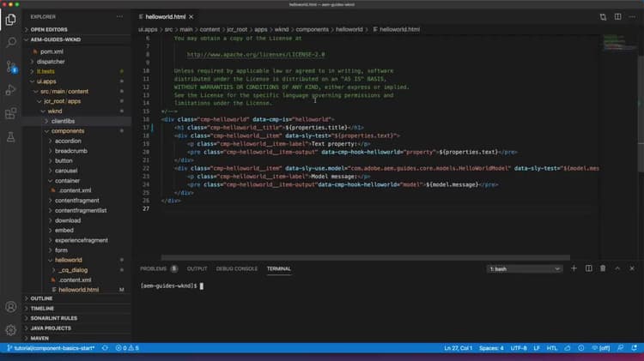This screenshot has height=361, width=644.
Task: Expand the MAVEN section
Action: [x=39, y=338]
